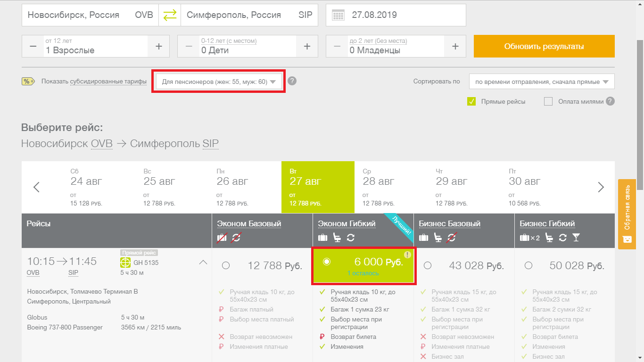Select Чт 29 авг date tab
The width and height of the screenshot is (644, 362).
pyautogui.click(x=464, y=187)
